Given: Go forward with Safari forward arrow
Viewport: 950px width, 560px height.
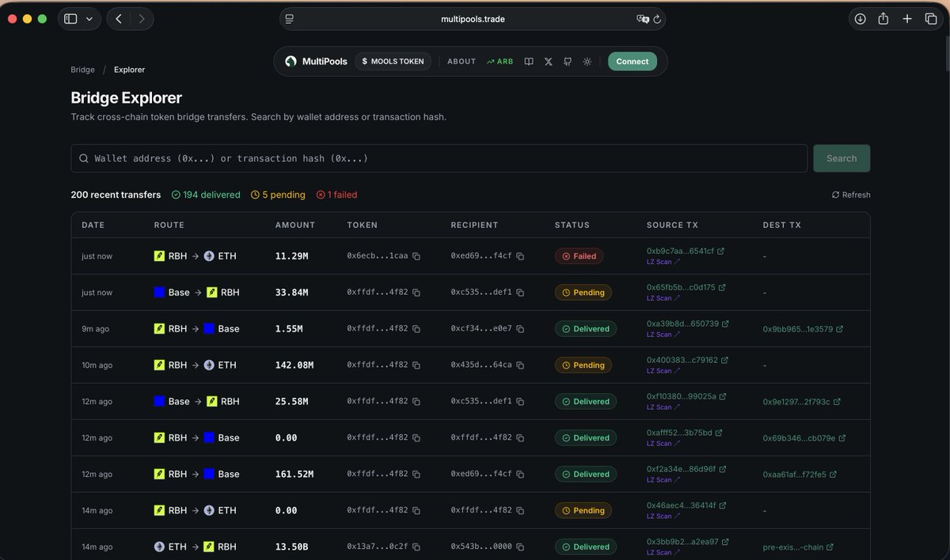Looking at the screenshot, I should pos(141,19).
